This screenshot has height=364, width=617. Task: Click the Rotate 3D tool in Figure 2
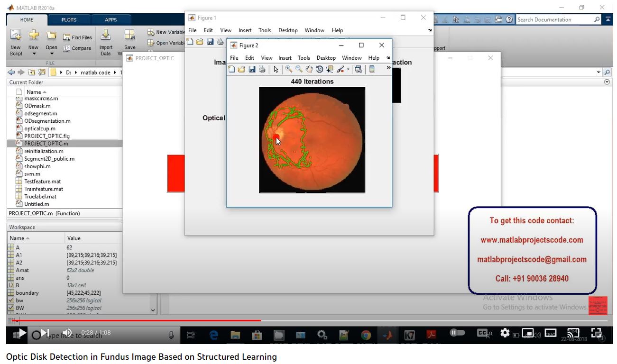click(319, 69)
